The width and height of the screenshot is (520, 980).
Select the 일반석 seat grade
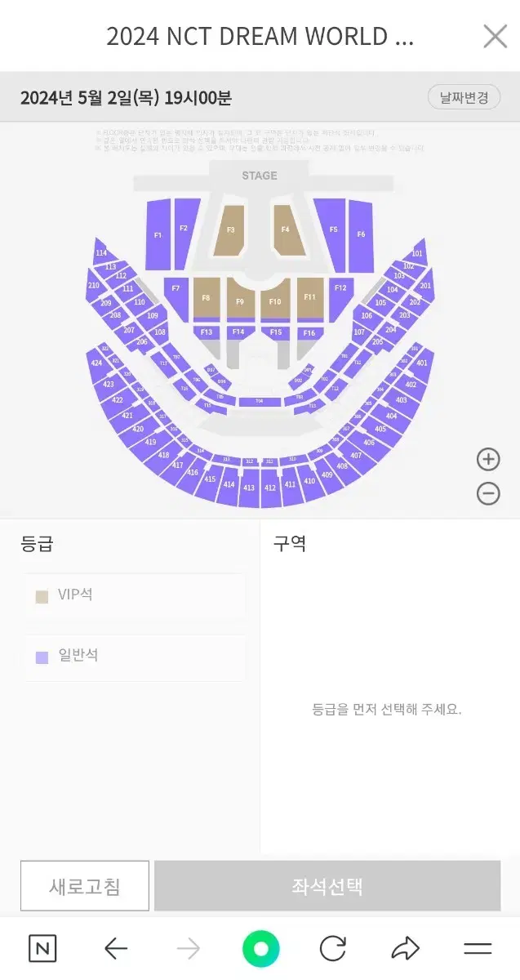[136, 657]
